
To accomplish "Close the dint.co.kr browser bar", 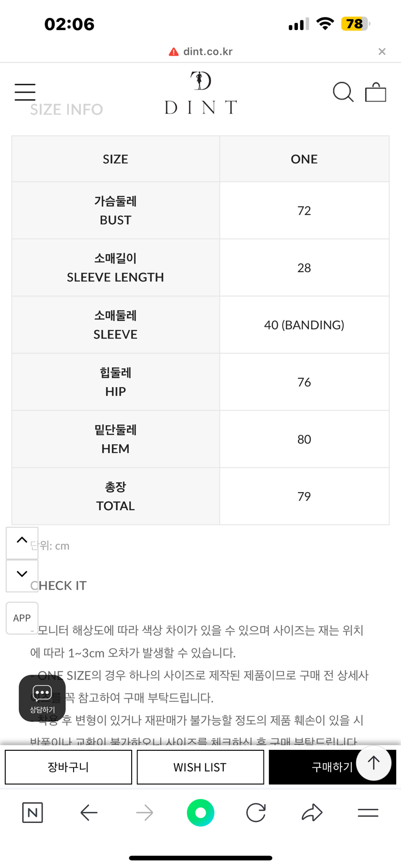I will 382,51.
